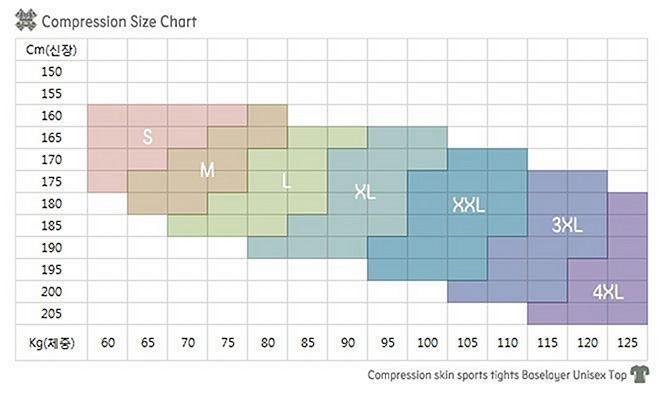Pick the 4XL size label
Viewport: 664px width, 393px height.
608,292
